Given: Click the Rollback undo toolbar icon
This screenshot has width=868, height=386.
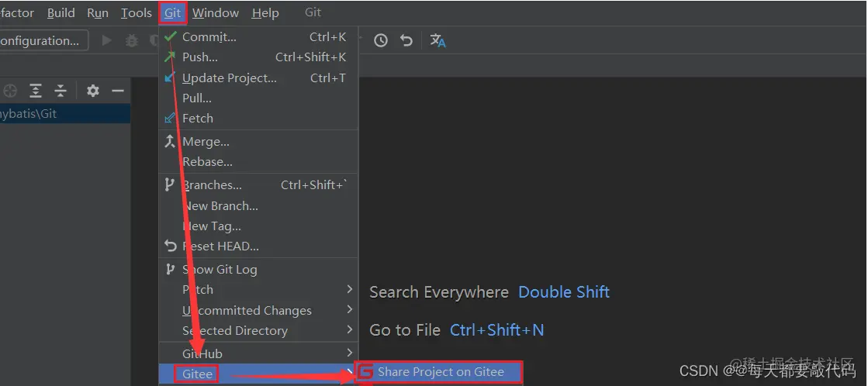Looking at the screenshot, I should 406,40.
